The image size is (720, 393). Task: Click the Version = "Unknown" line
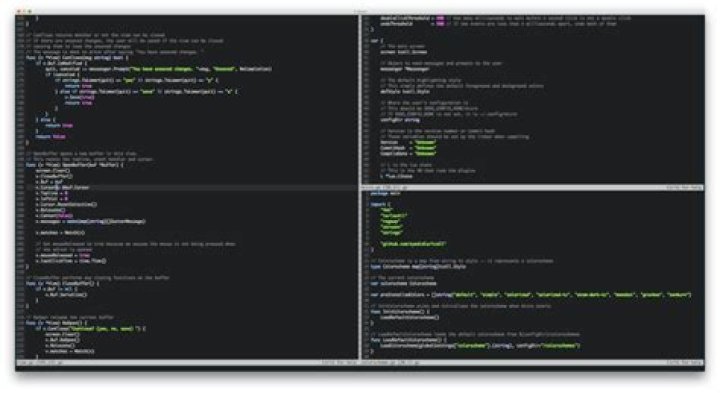point(408,142)
